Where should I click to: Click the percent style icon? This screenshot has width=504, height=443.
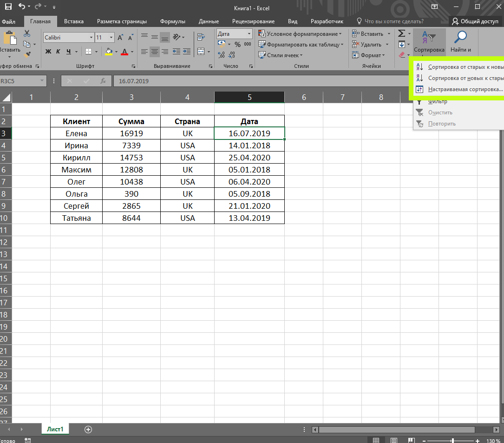pos(237,45)
